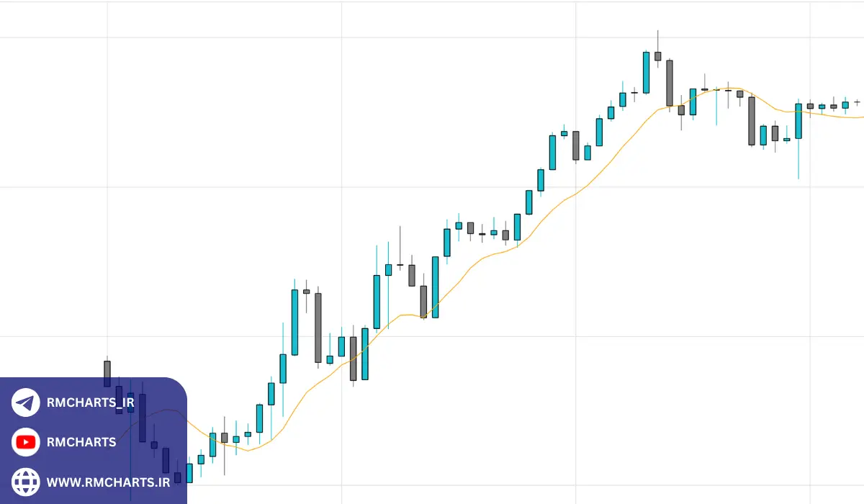Click the cyan candle with the longest lower wick
The image size is (864, 504).
pyautogui.click(x=798, y=121)
